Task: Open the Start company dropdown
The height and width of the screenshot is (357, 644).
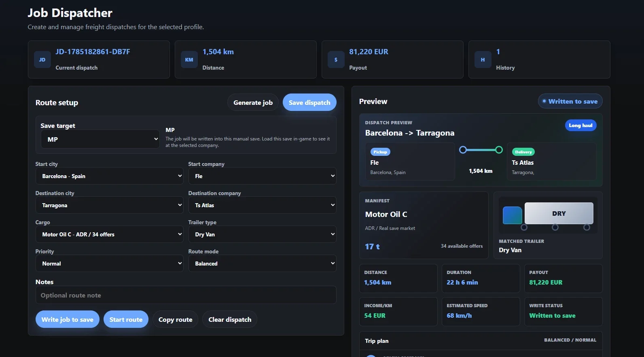Action: (262, 176)
